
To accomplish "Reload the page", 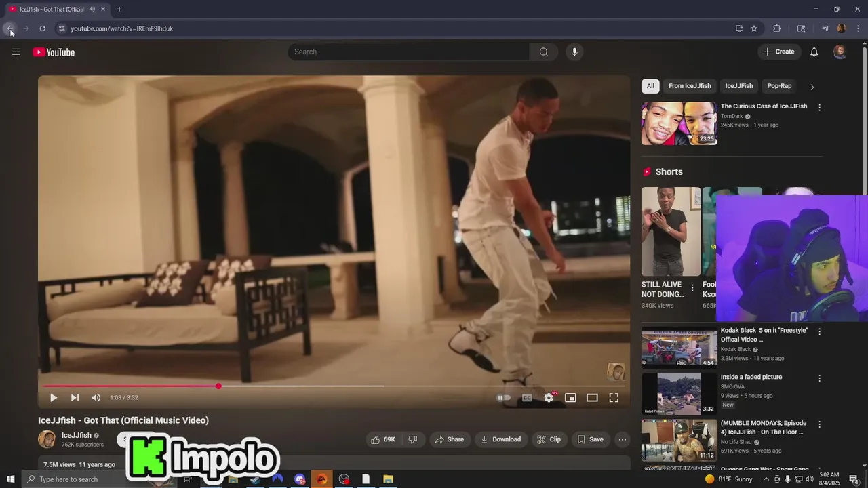I will (x=42, y=28).
